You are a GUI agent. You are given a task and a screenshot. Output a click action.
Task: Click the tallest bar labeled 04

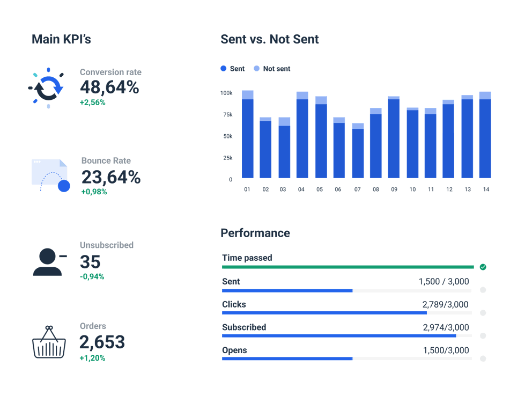(301, 134)
